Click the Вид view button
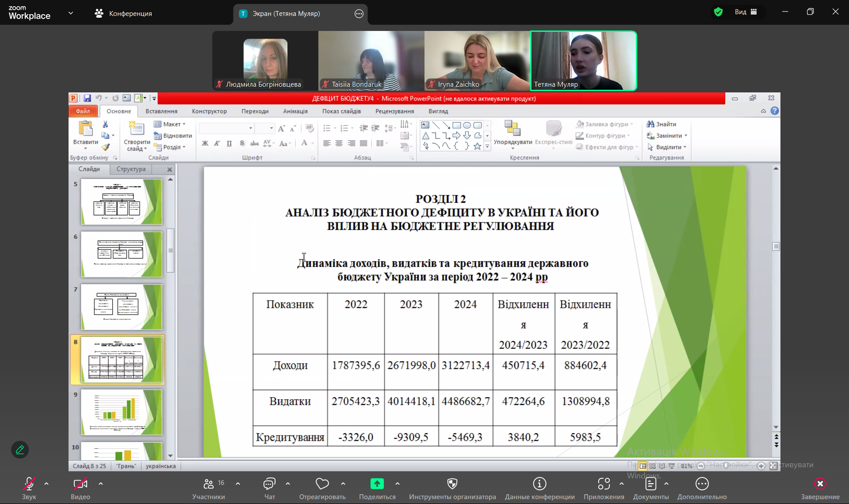The height and width of the screenshot is (504, 849). [746, 12]
